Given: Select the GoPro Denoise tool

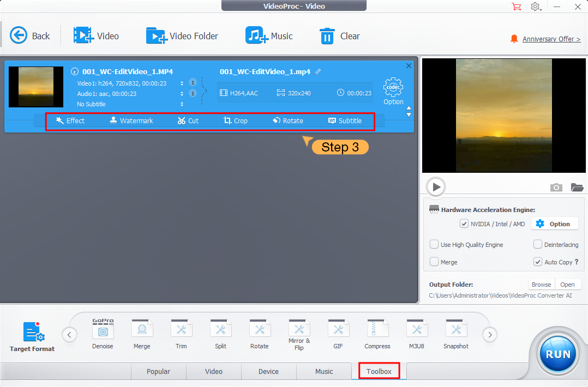Looking at the screenshot, I should [x=103, y=334].
